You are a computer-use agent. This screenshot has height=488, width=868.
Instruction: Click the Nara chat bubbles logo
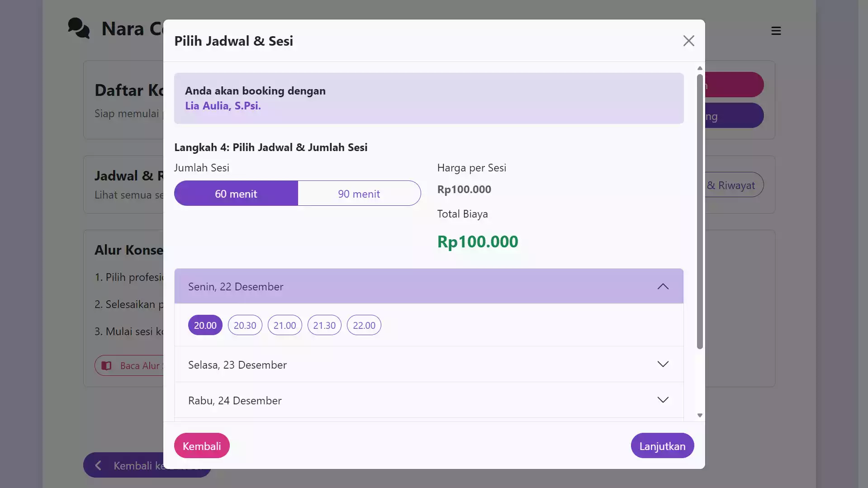click(79, 28)
